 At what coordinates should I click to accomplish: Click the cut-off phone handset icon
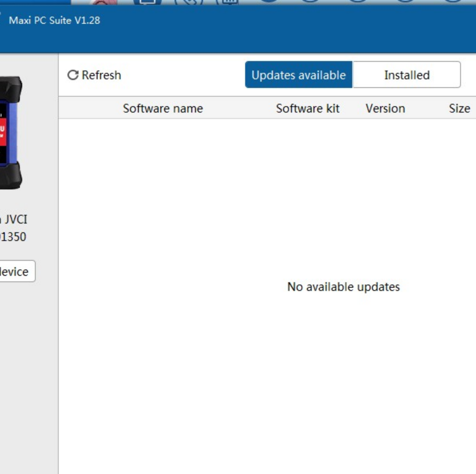click(189, 2)
